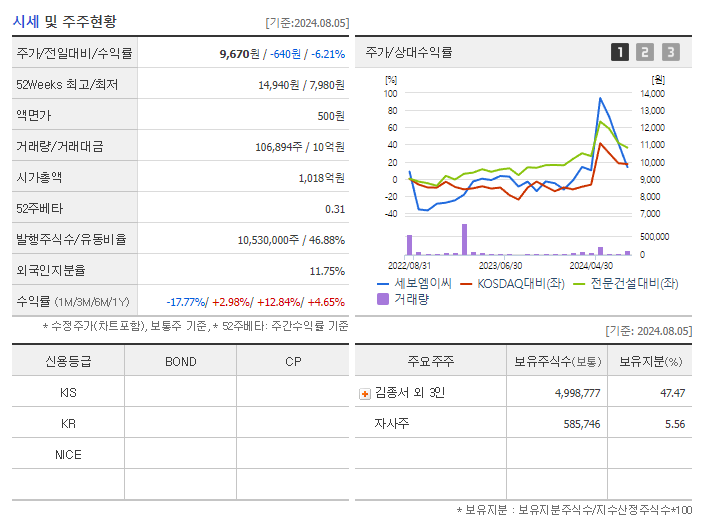Click the 2022/08/31 chart axis date
The height and width of the screenshot is (525, 702).
pyautogui.click(x=409, y=265)
